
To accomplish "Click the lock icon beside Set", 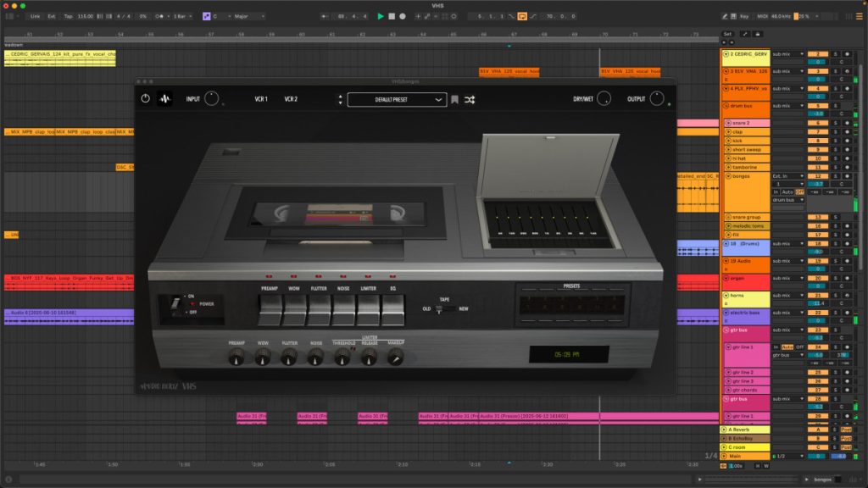I will (x=758, y=34).
